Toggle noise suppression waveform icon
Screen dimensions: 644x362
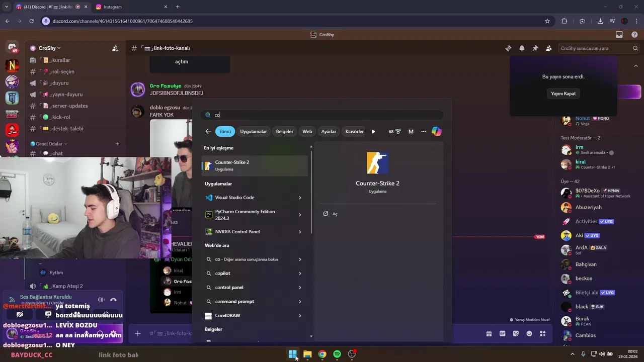(101, 300)
